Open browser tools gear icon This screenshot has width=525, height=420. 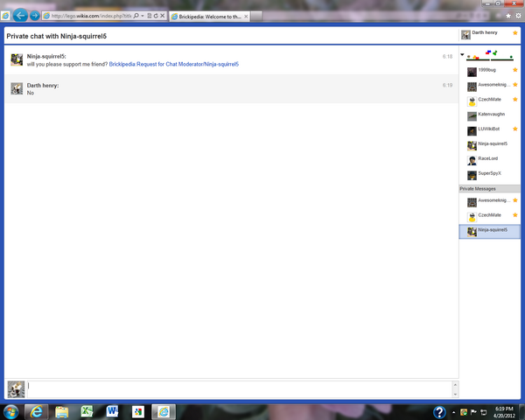518,16
